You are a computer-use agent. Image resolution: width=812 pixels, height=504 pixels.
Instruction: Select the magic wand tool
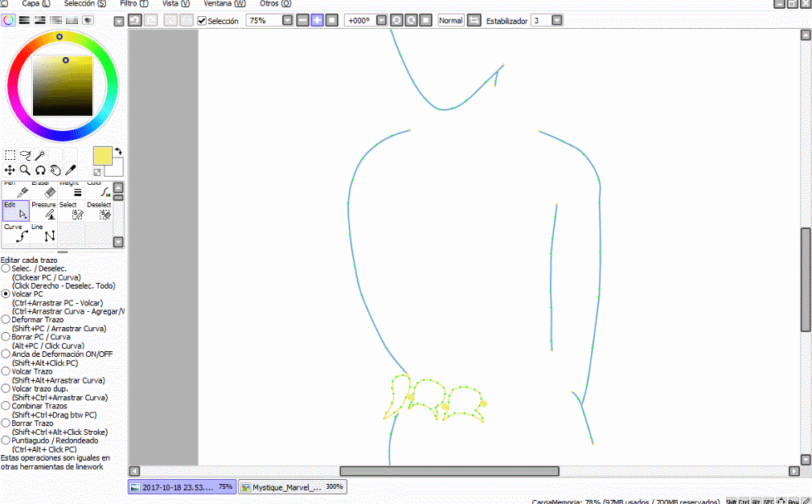tap(40, 154)
